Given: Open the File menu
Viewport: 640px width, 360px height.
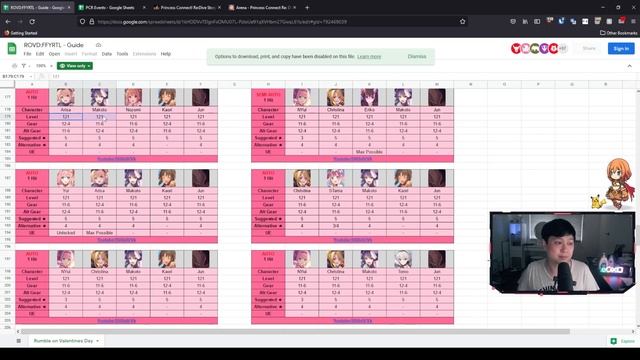Looking at the screenshot, I should pos(27,54).
